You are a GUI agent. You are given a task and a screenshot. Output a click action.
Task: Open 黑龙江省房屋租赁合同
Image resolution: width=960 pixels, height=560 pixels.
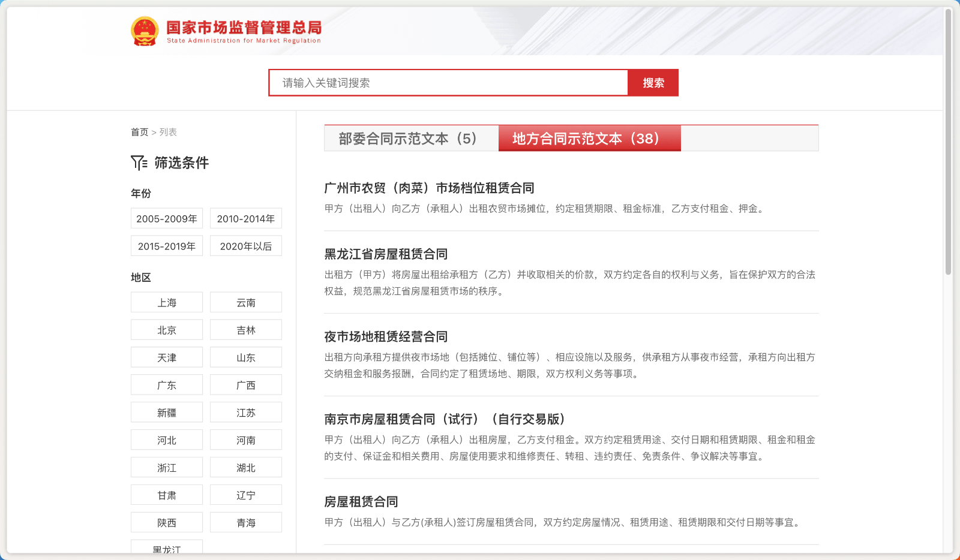pyautogui.click(x=385, y=254)
